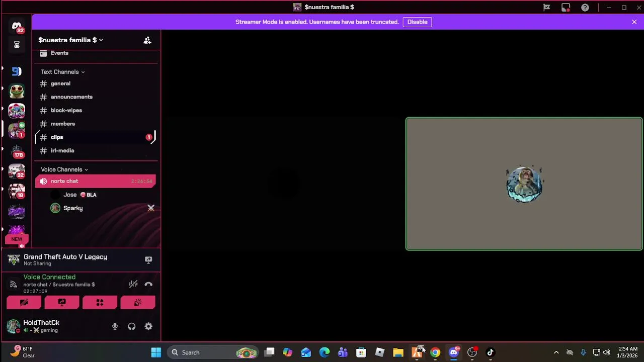The image size is (644, 362).
Task: Open Microsoft Edge in taskbar
Action: tap(325, 352)
